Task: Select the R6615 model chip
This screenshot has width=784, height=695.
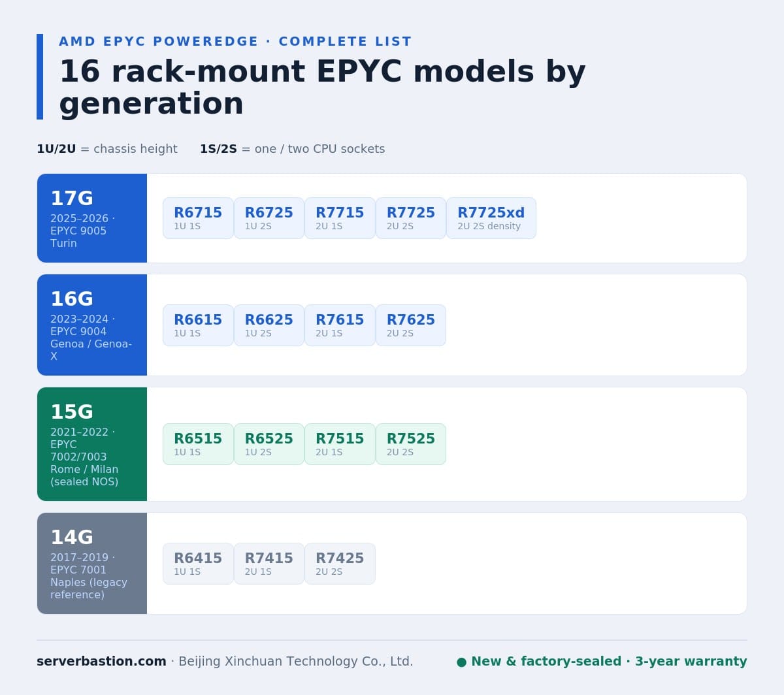Action: [198, 325]
